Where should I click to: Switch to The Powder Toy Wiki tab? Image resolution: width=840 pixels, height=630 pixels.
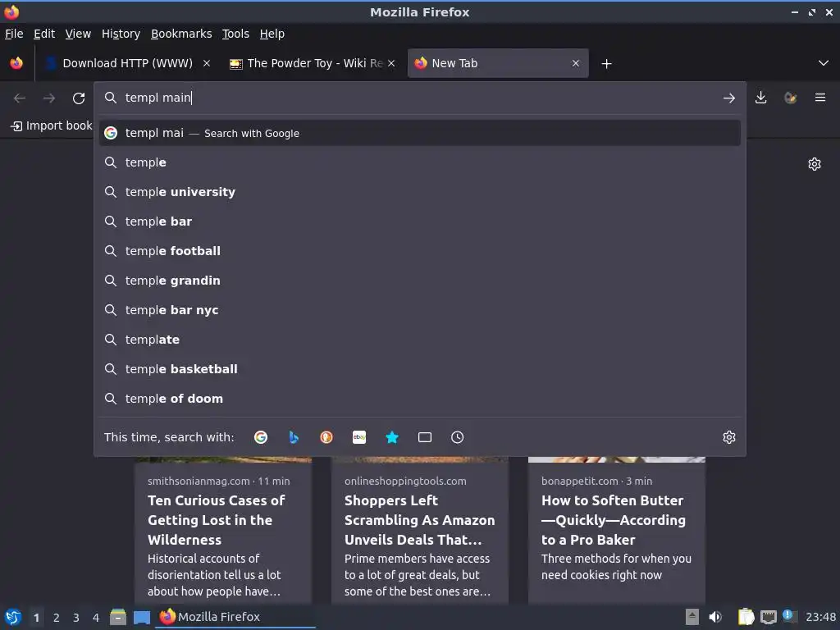click(x=313, y=63)
